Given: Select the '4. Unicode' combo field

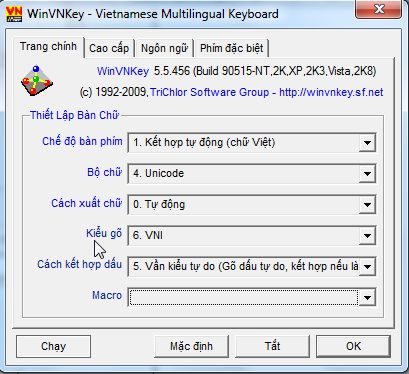Looking at the screenshot, I should coord(252,174).
